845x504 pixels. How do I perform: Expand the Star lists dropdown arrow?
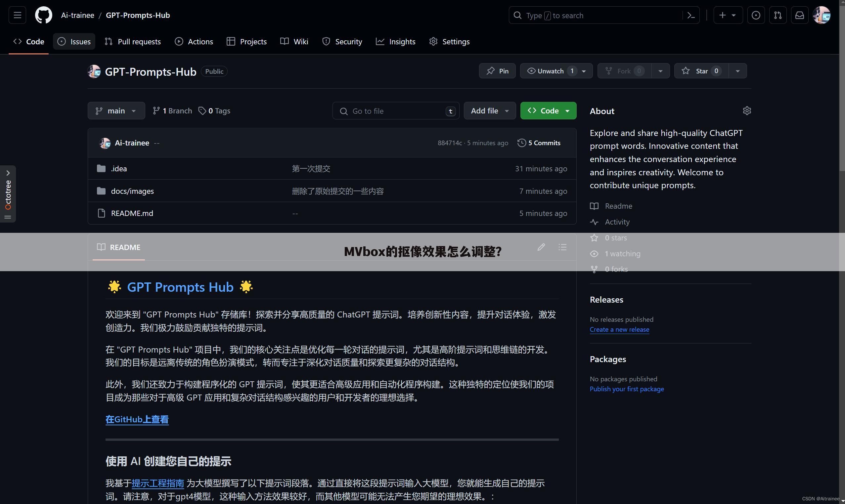pyautogui.click(x=737, y=71)
